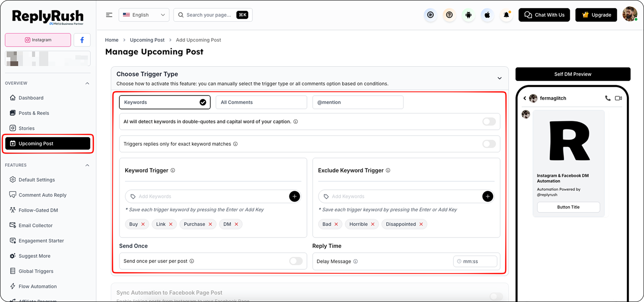Click info icon beside Keyword Trigger heading

[x=173, y=171]
